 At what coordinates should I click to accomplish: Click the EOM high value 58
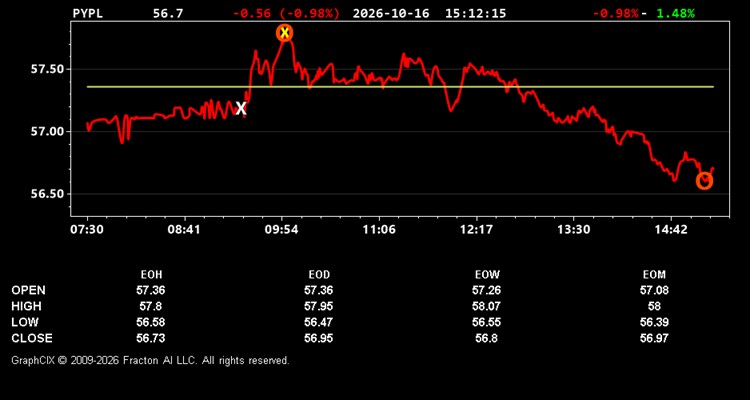[654, 306]
